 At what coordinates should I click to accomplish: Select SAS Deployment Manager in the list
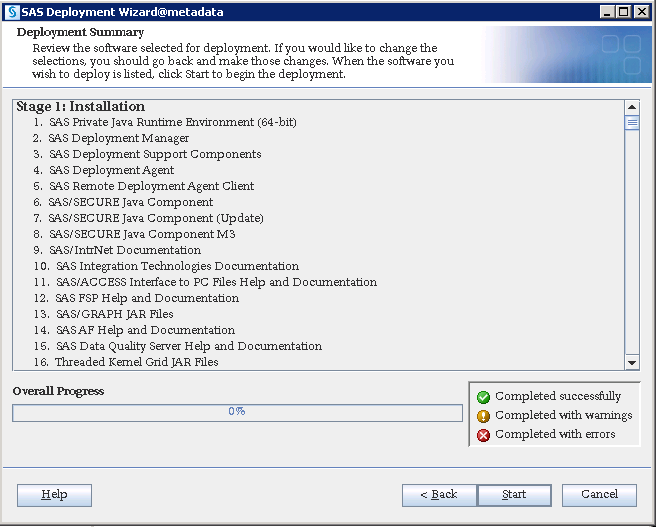point(118,138)
